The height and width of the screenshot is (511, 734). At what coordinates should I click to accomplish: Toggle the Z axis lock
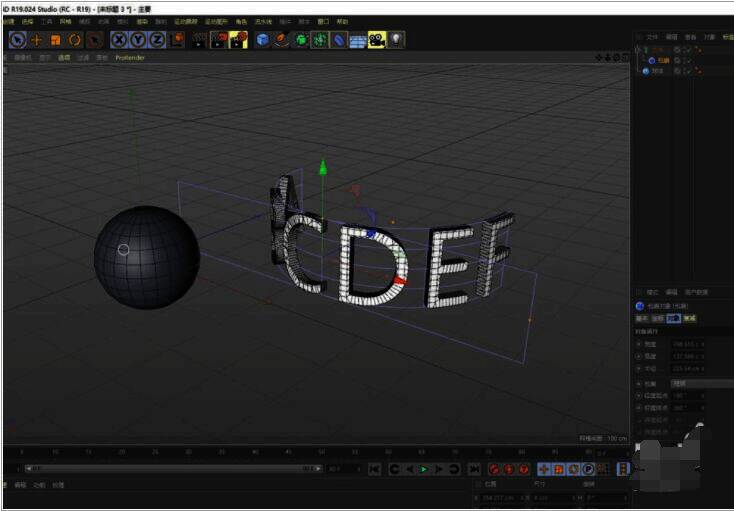coord(157,40)
